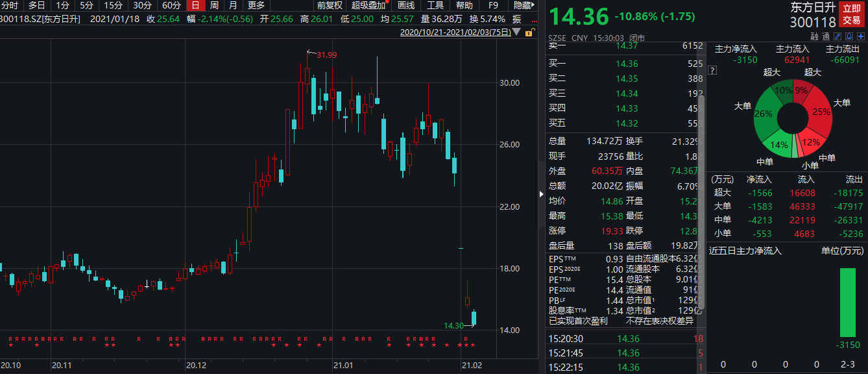Image resolution: width=868 pixels, height=374 pixels.
Task: Switch to the 周 weekly K-line period
Action: (x=213, y=5)
